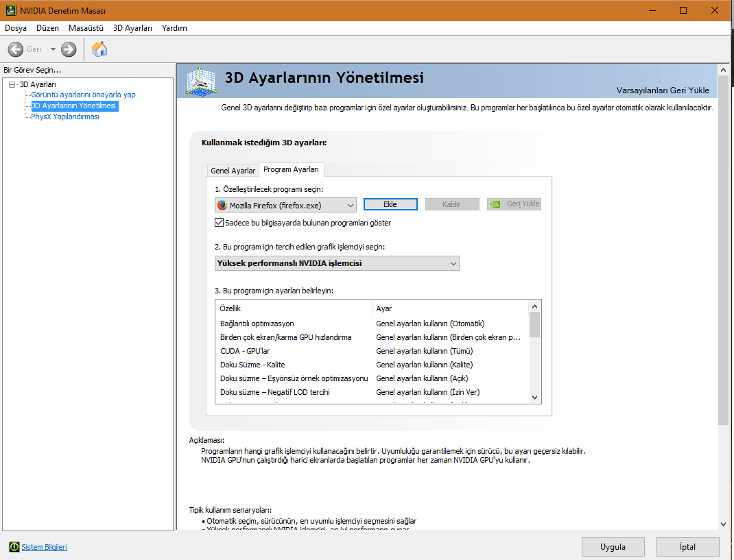The image size is (734, 560).
Task: Open the Yardım menu
Action: 174,28
